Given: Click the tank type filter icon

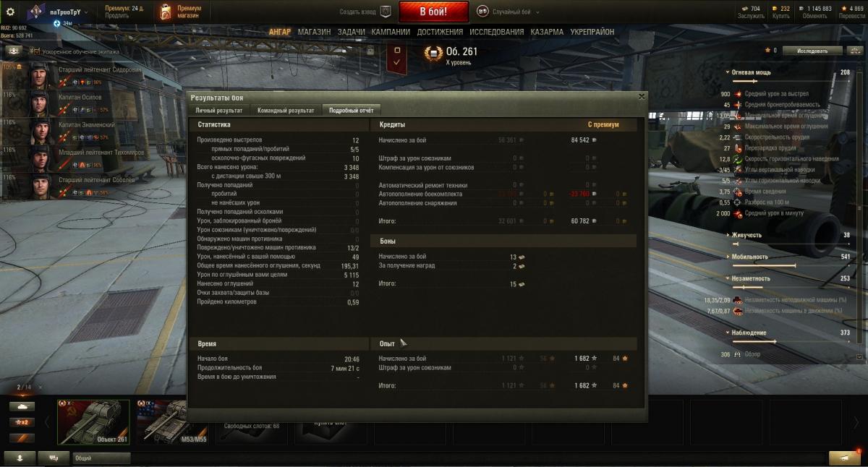Looking at the screenshot, I should click(x=22, y=406).
